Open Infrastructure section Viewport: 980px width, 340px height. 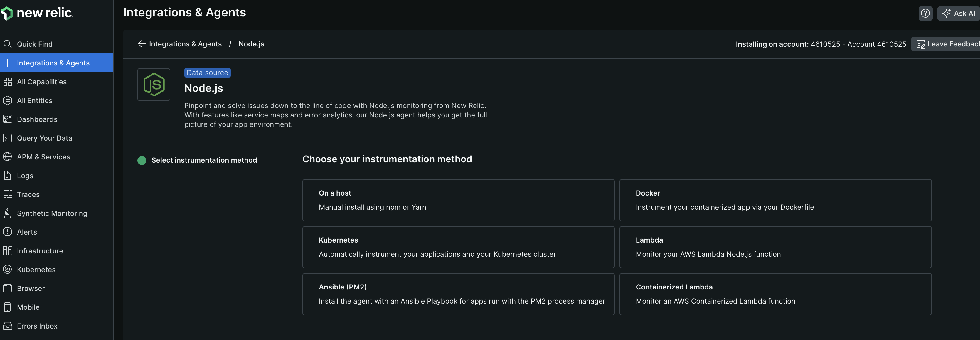57,251
